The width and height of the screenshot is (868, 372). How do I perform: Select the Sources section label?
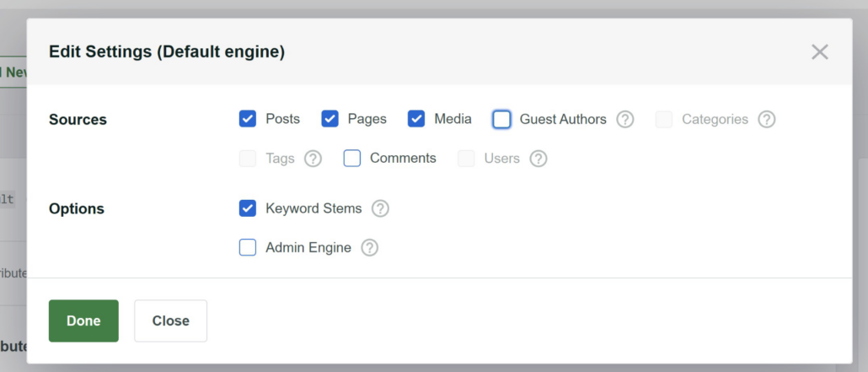pos(78,120)
